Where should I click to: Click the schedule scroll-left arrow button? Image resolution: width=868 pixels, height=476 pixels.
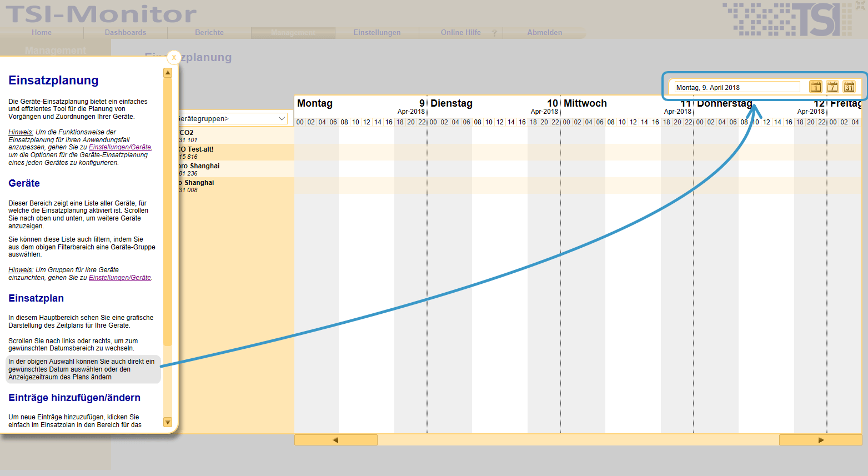pos(335,440)
